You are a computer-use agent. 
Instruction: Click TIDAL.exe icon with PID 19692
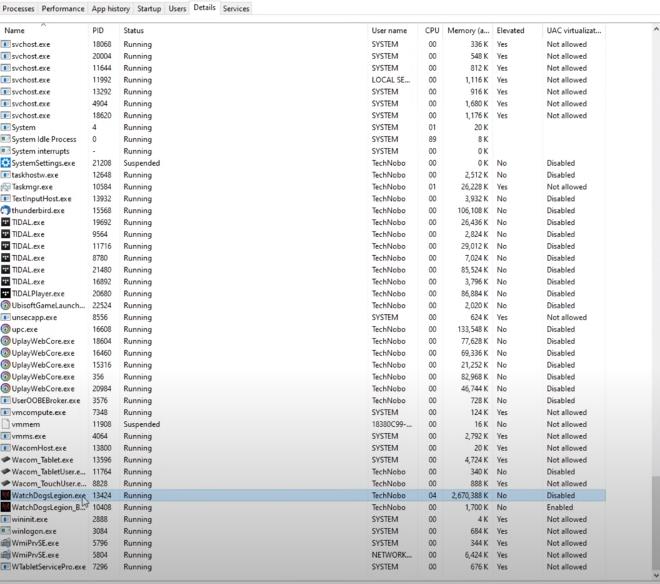point(5,222)
